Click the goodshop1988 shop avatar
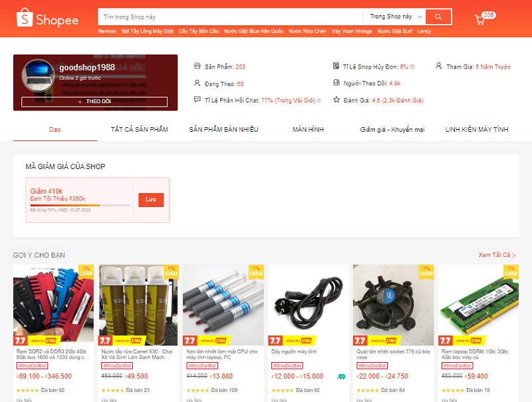This screenshot has width=532, height=402. [x=38, y=76]
